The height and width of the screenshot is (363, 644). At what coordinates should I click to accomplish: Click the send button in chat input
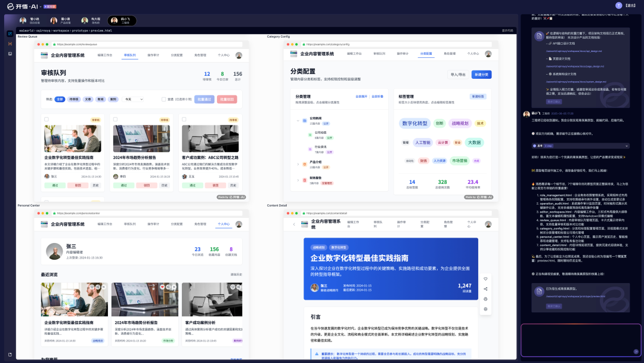pyautogui.click(x=636, y=352)
